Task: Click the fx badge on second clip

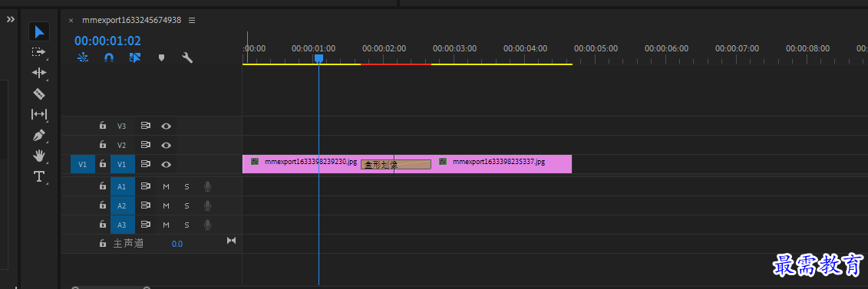Action: (x=443, y=161)
